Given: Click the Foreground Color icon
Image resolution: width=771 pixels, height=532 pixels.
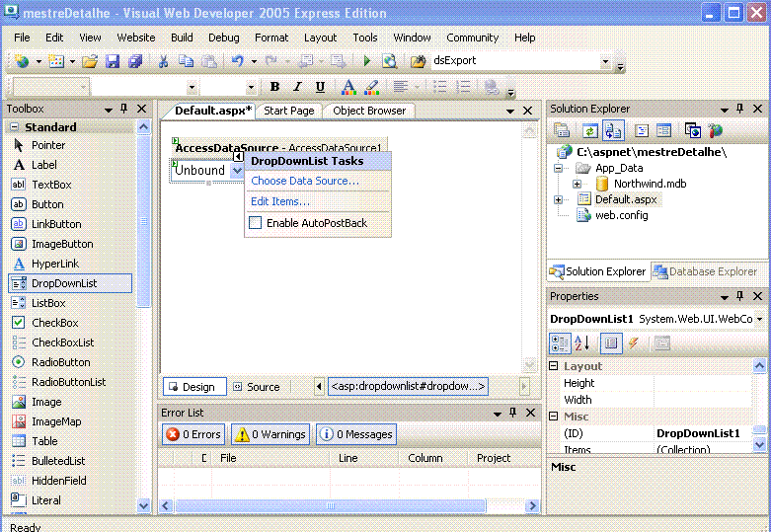Looking at the screenshot, I should [x=348, y=87].
